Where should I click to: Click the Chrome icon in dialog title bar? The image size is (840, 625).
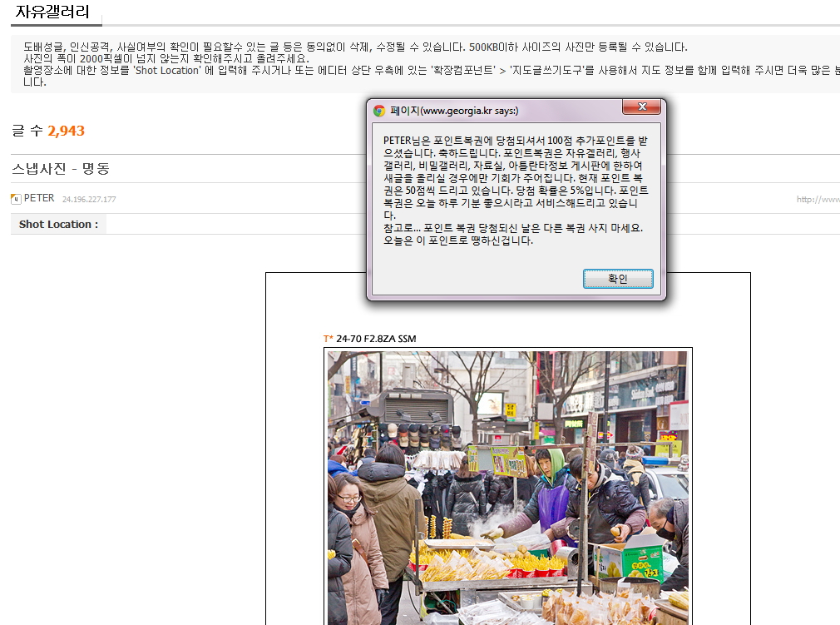point(379,111)
